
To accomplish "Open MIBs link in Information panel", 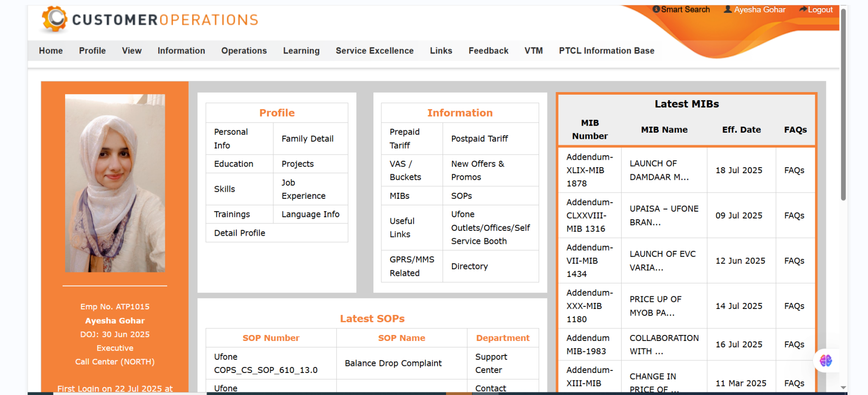I will pos(399,196).
